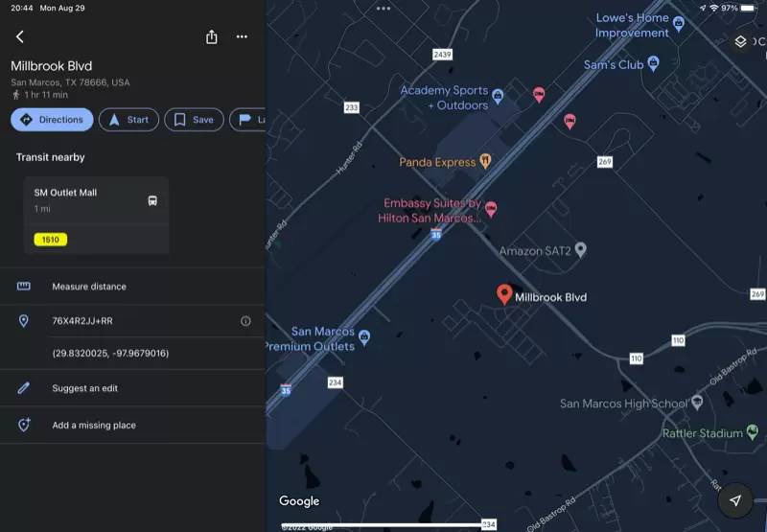Tap the partially visible Label flag button
767x532 pixels.
(247, 120)
